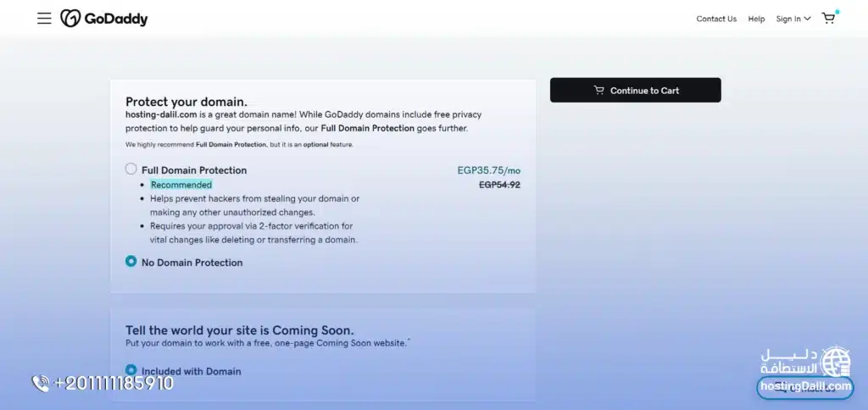Click the green Recommended badge
Viewport: 868px width, 410px height.
181,185
